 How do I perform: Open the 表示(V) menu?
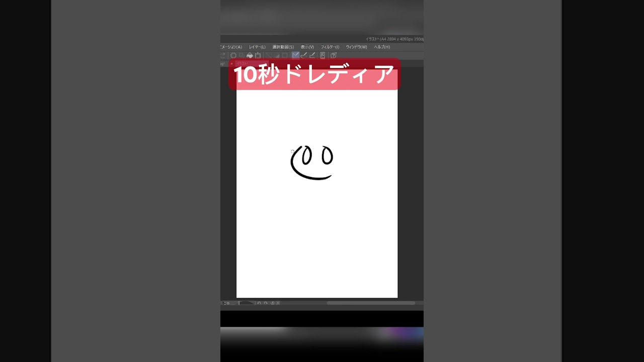coord(307,47)
